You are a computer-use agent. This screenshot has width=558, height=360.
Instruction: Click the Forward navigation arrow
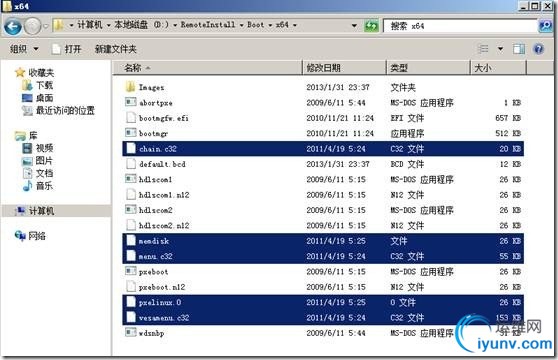(x=33, y=26)
